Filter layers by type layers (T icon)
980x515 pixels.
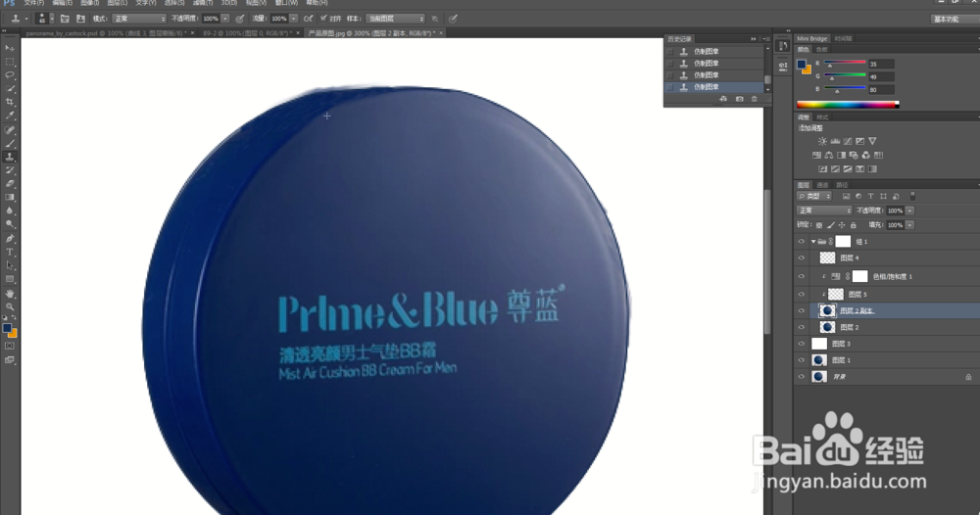click(x=870, y=196)
